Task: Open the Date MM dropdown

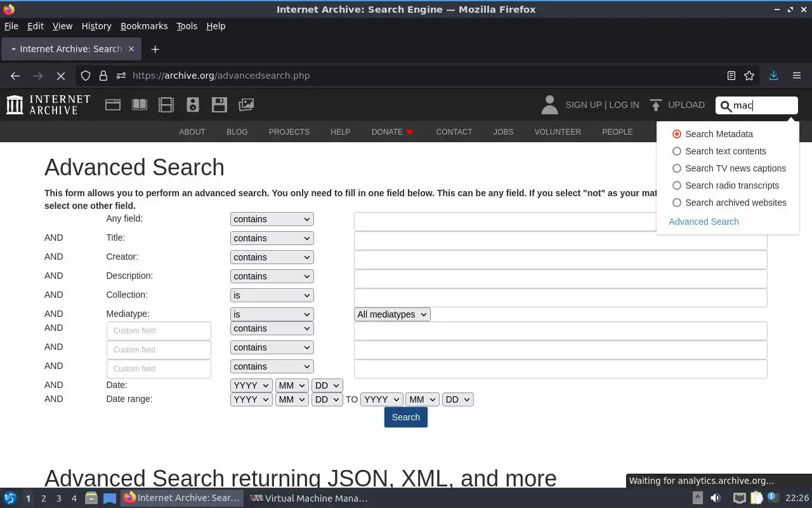Action: coord(292,385)
